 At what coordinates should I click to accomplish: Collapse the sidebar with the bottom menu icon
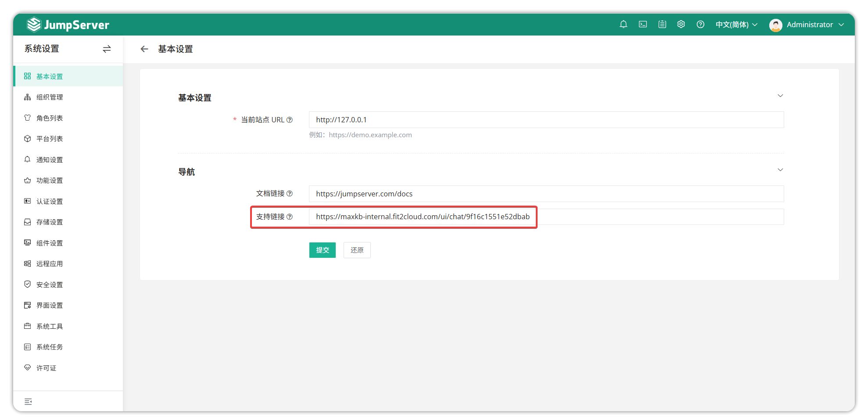coord(28,402)
